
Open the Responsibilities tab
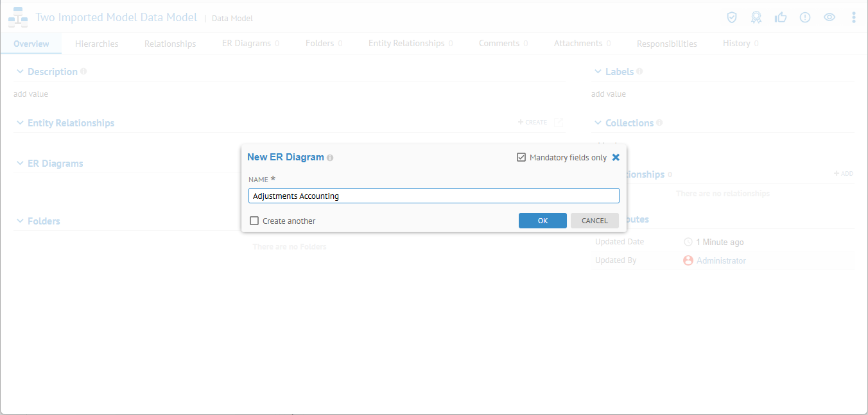tap(666, 44)
